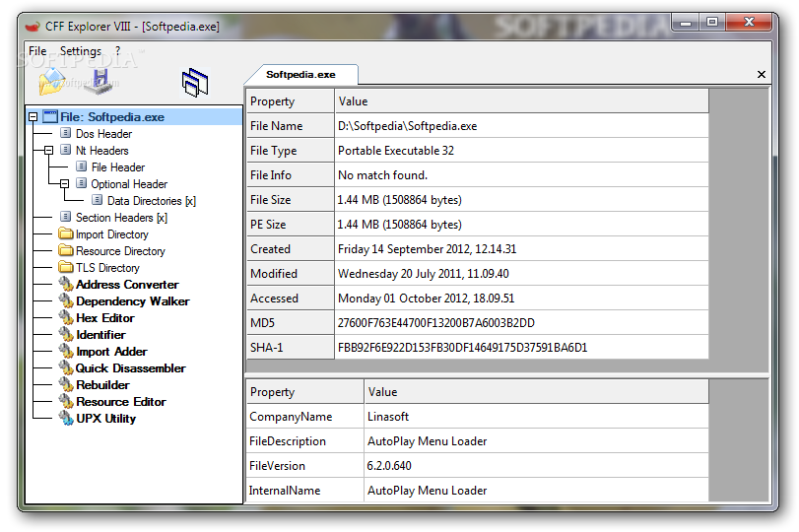
Task: Select the D:\Softpedia\Softpedia.exe value cell
Action: (x=522, y=126)
